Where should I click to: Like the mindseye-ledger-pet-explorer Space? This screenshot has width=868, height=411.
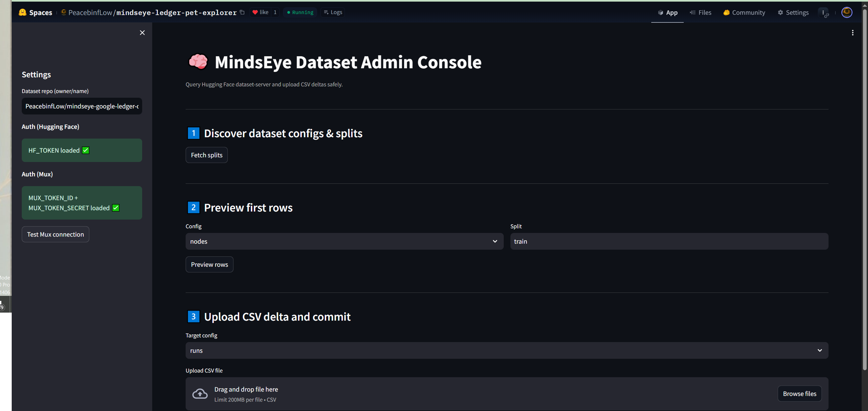[x=260, y=12]
